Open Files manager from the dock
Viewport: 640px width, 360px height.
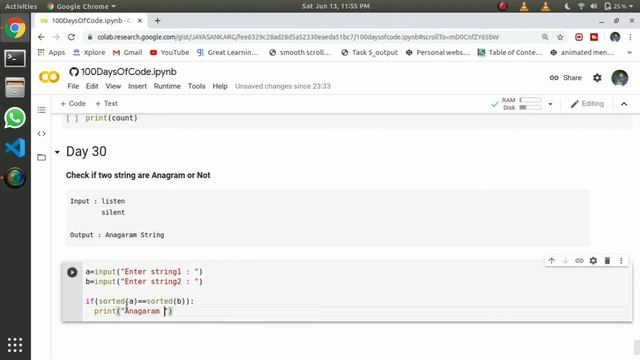pyautogui.click(x=15, y=88)
